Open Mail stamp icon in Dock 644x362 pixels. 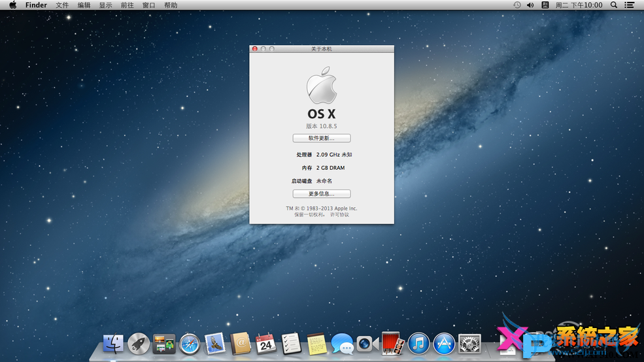(x=215, y=343)
